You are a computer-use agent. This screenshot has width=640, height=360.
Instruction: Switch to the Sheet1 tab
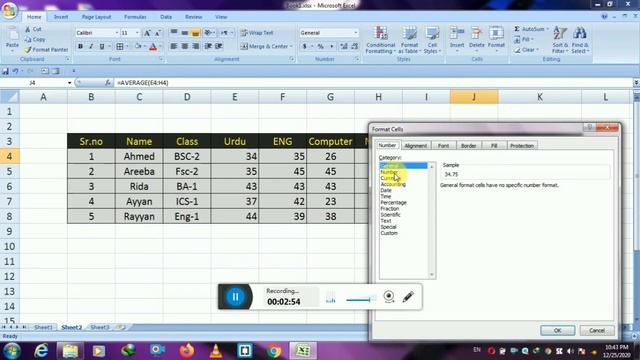tap(43, 327)
